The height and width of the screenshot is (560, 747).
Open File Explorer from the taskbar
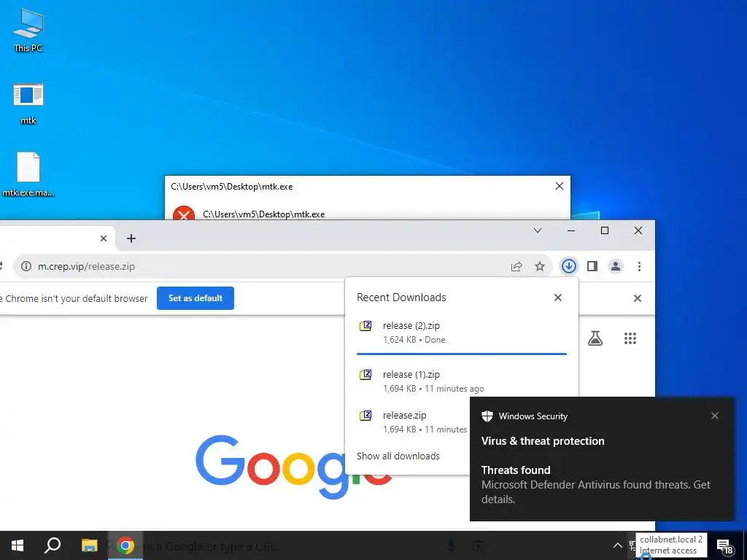click(x=89, y=545)
